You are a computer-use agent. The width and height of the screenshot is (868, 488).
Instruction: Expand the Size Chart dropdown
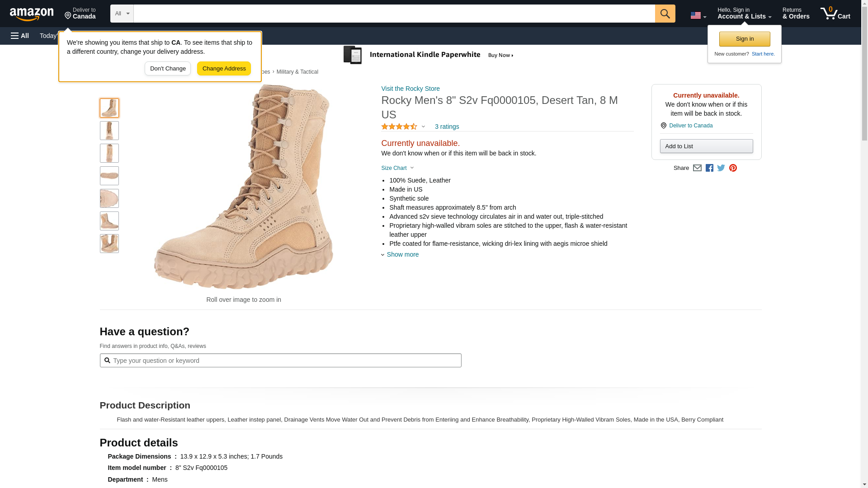pyautogui.click(x=397, y=168)
